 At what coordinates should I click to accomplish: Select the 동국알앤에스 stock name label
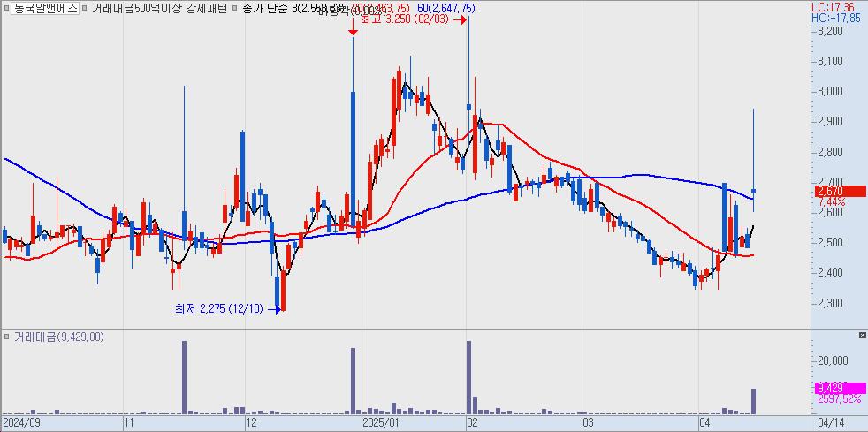(x=46, y=8)
